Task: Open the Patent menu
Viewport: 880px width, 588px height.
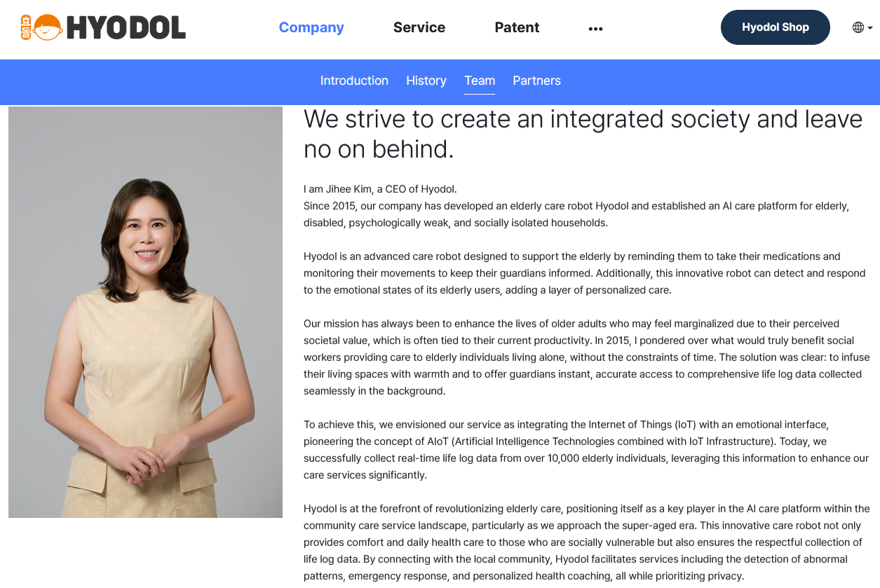Action: tap(517, 27)
